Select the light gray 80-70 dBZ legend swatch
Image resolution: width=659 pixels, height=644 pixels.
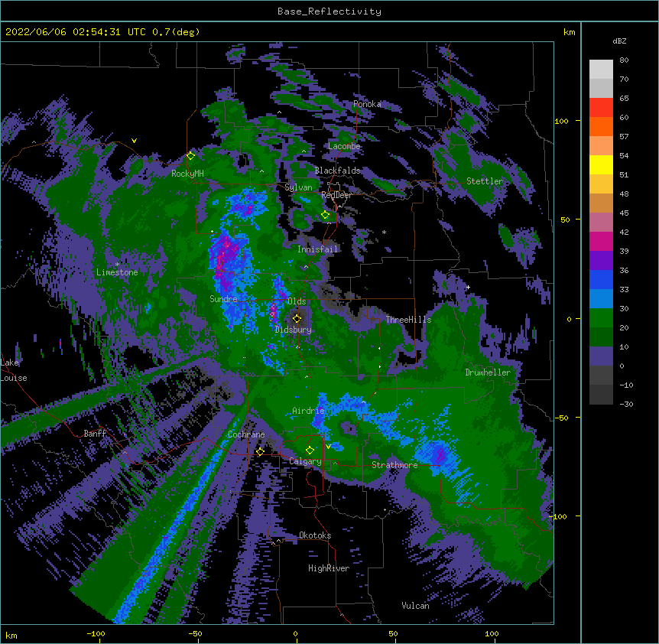(601, 70)
